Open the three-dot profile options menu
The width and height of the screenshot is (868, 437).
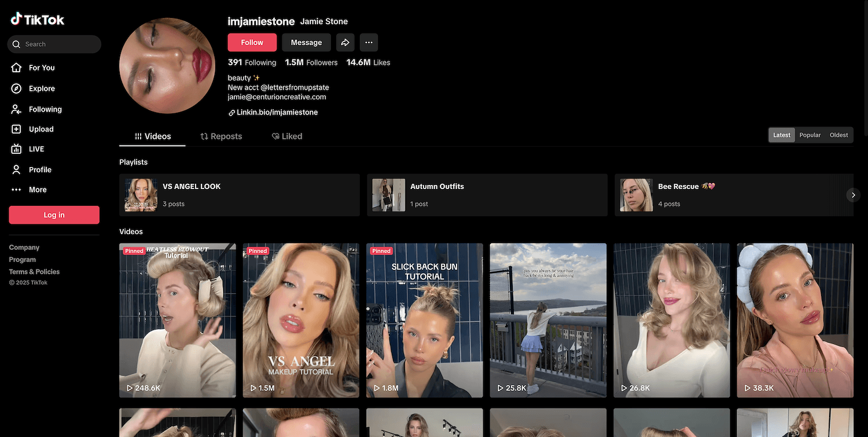tap(369, 42)
